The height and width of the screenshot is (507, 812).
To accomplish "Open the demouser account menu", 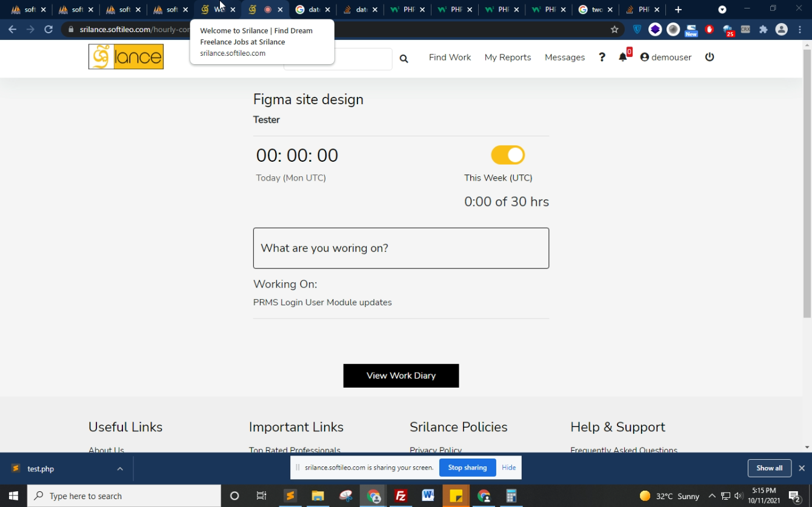I will click(x=665, y=57).
